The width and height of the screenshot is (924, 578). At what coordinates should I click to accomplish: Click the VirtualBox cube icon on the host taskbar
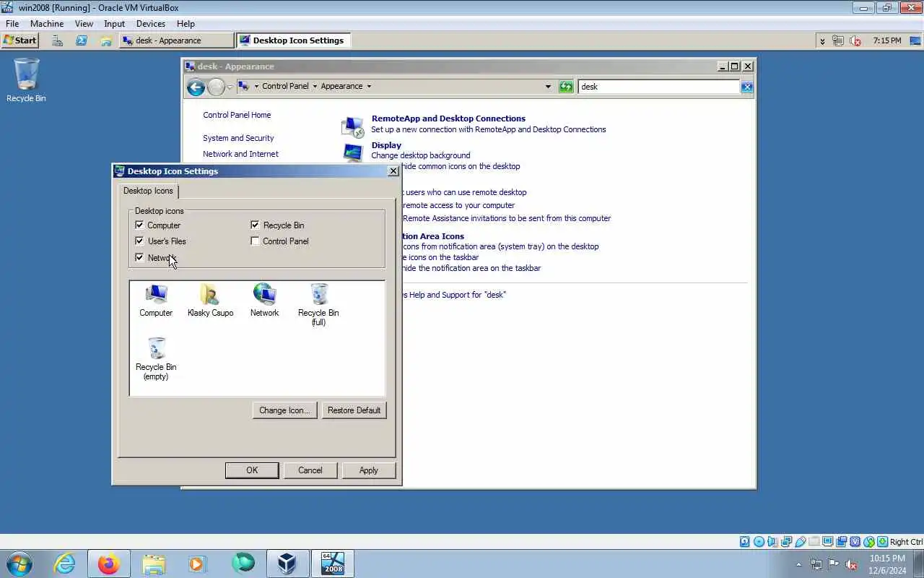(287, 564)
